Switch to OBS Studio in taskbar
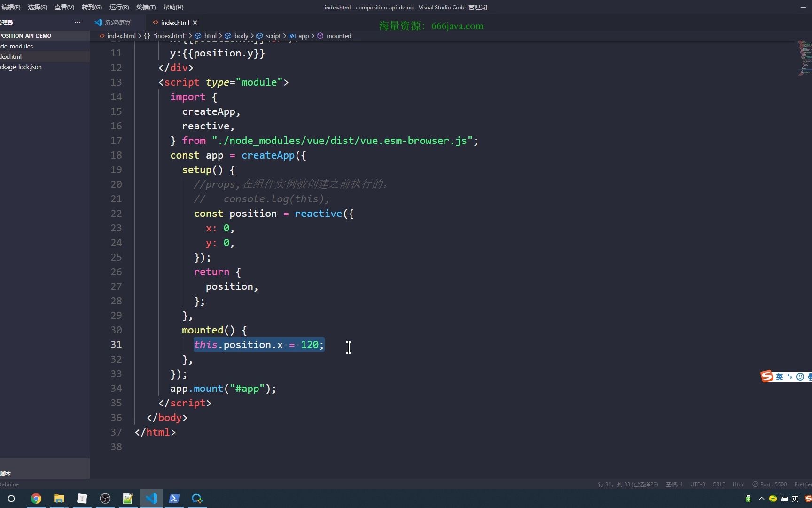The height and width of the screenshot is (508, 812). (105, 499)
